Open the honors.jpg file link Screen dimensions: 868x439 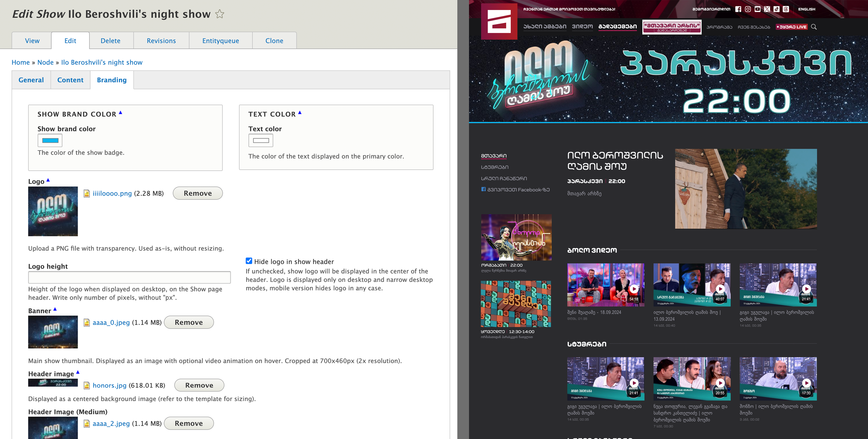click(110, 385)
